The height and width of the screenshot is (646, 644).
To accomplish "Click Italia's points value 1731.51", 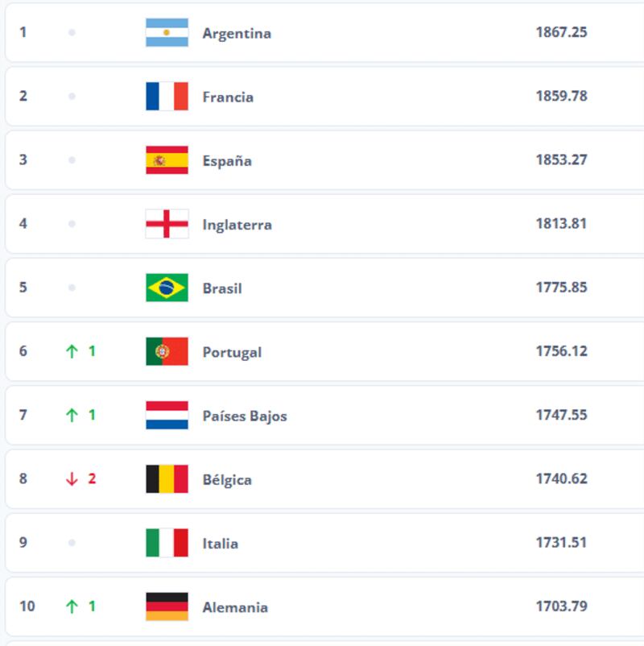I will 561,542.
